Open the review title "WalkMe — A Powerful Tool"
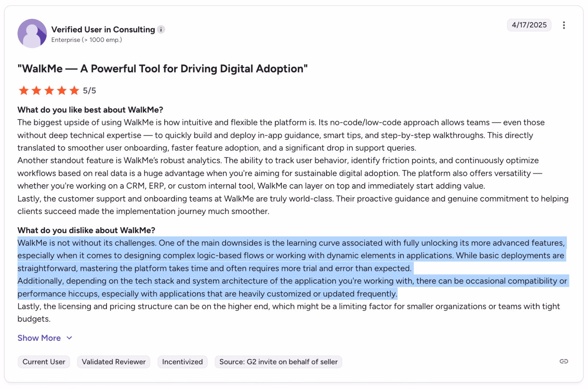The width and height of the screenshot is (588, 389). [x=162, y=69]
